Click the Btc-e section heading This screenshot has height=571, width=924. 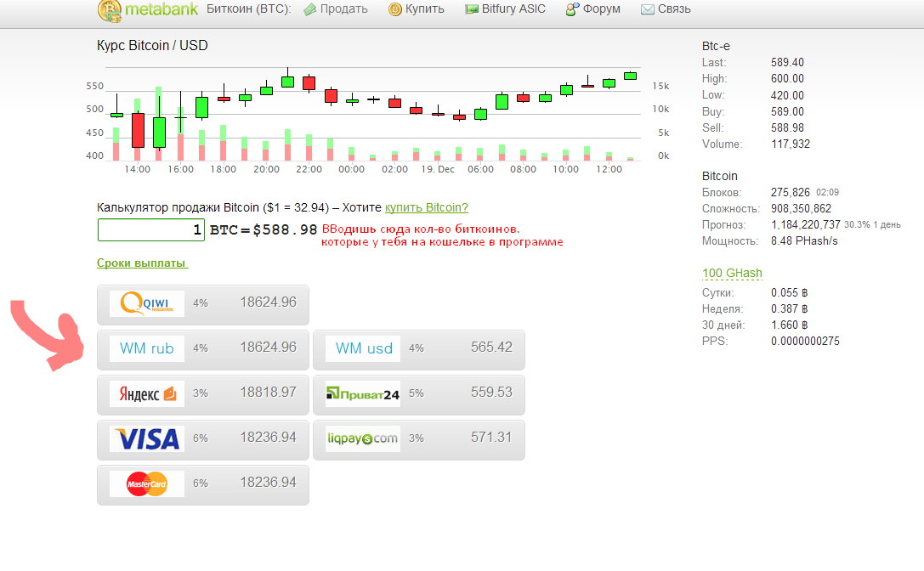[716, 46]
